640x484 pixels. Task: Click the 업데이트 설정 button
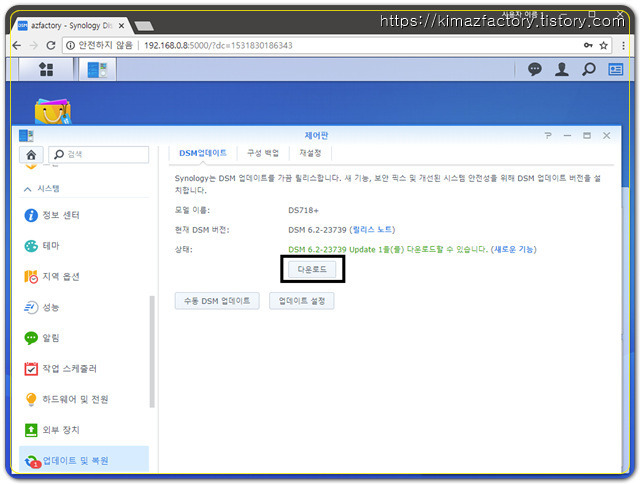pyautogui.click(x=302, y=301)
